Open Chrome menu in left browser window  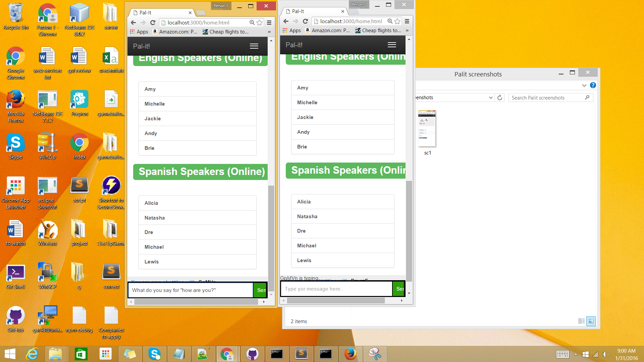(x=269, y=22)
